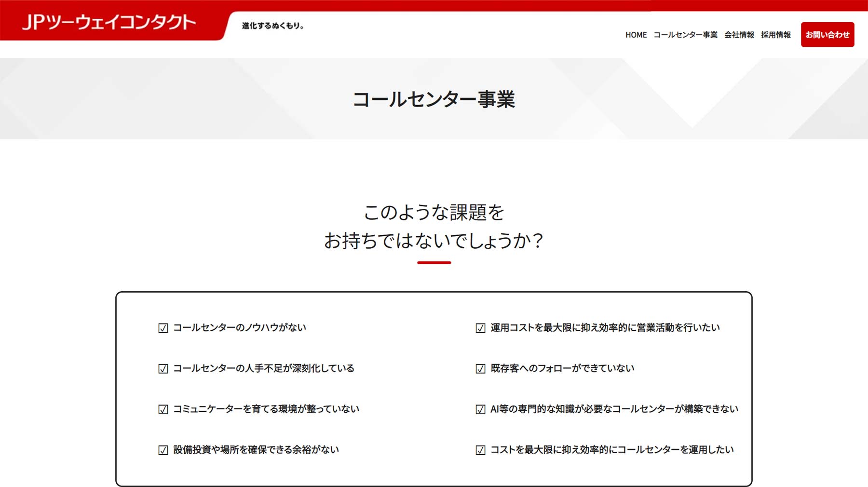Image resolution: width=868 pixels, height=487 pixels.
Task: Click text コールセンターの人手不足が深刻化している
Action: [264, 368]
